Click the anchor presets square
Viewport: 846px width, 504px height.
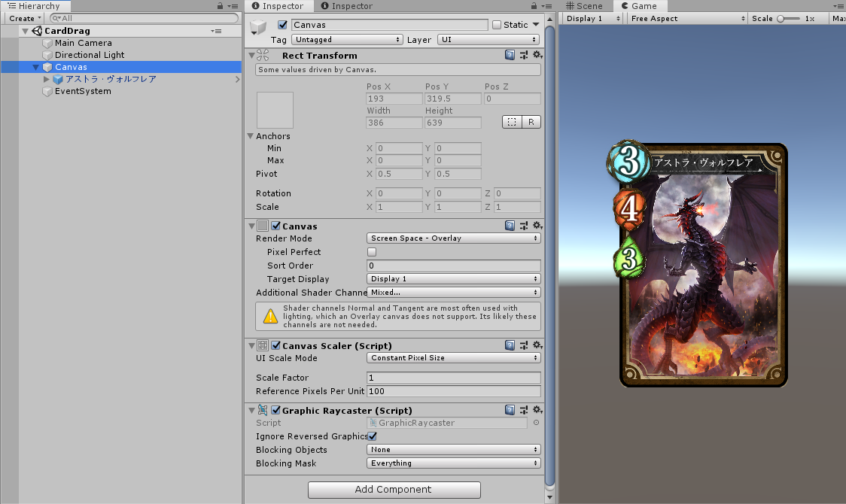[275, 110]
